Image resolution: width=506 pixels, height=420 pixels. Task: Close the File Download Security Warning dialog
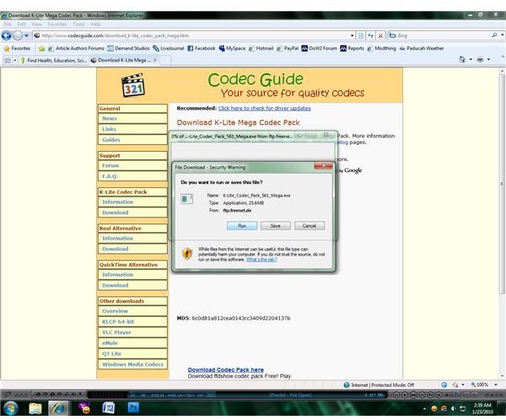(323, 166)
